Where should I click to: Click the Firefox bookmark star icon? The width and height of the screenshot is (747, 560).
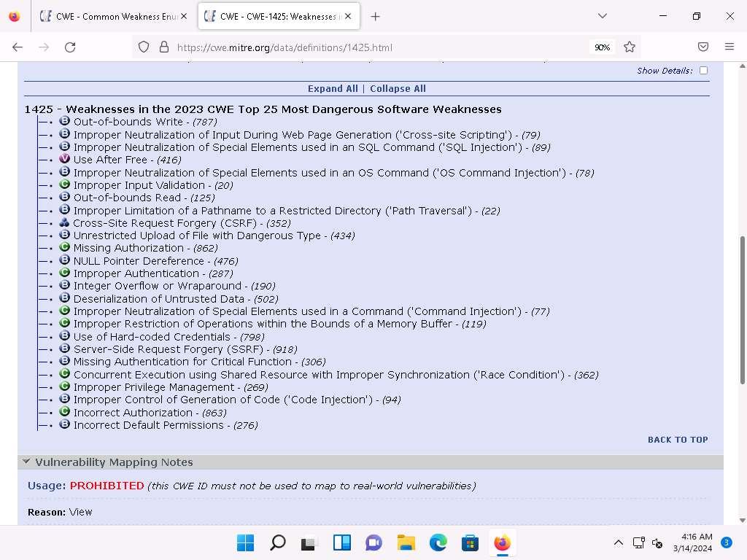tap(630, 47)
